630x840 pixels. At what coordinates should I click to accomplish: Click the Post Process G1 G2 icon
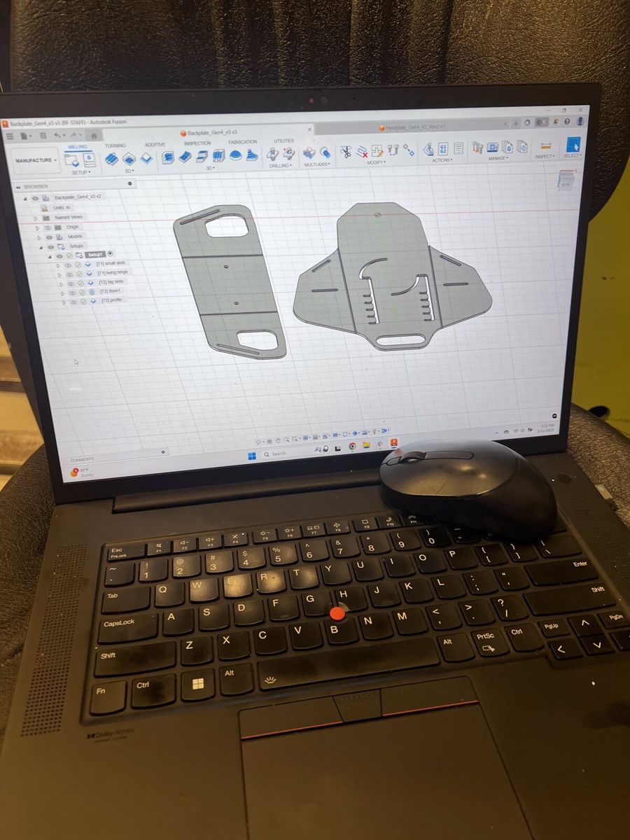443,149
